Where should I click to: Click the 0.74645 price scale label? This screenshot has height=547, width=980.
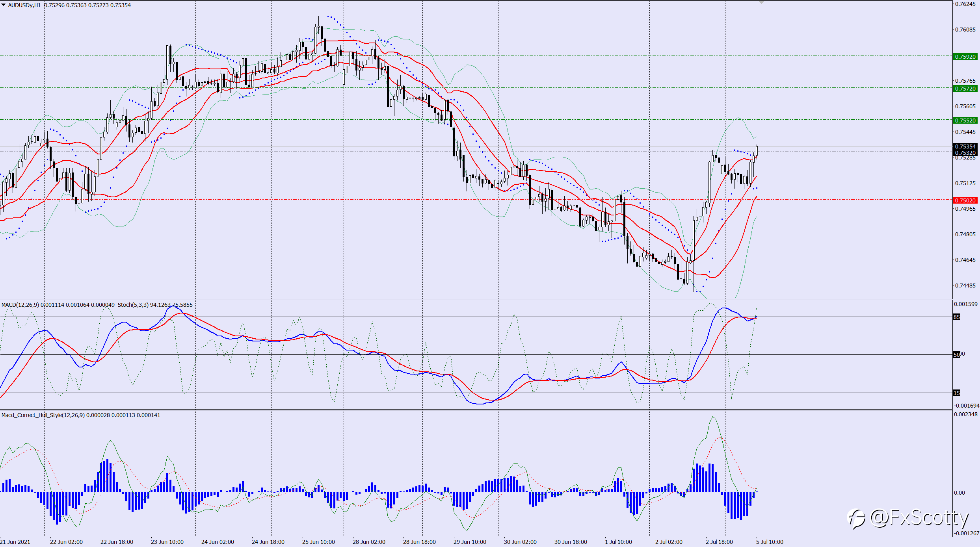tap(965, 260)
